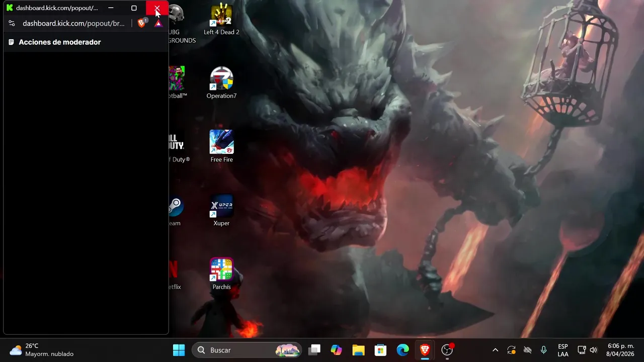Open the clock showing 6:06 p. m.
The image size is (644, 362).
(620, 350)
